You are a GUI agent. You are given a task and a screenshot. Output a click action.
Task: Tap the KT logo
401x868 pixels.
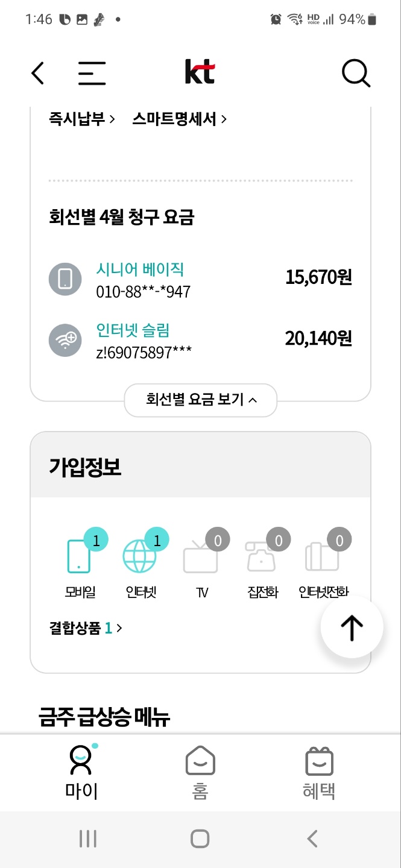point(200,73)
